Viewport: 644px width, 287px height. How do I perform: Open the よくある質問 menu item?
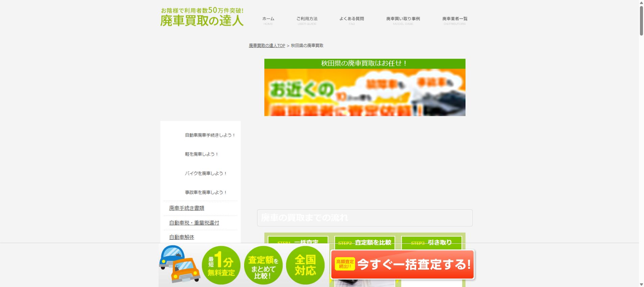(352, 21)
